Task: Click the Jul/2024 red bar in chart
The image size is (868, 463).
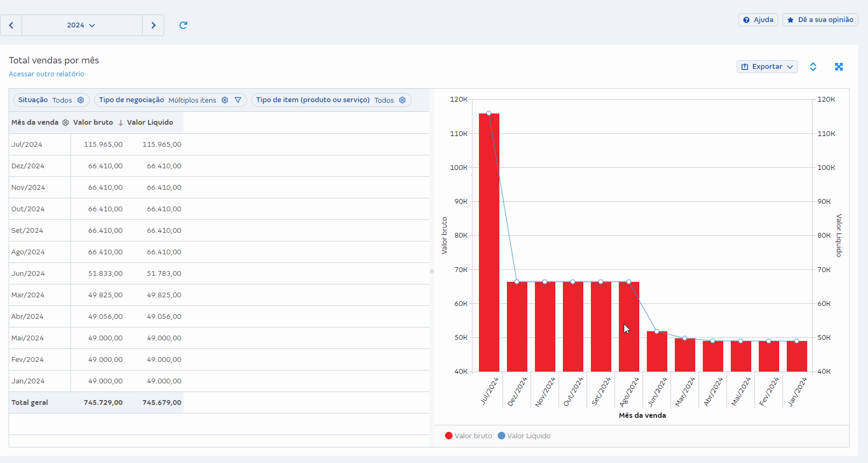Action: point(489,242)
